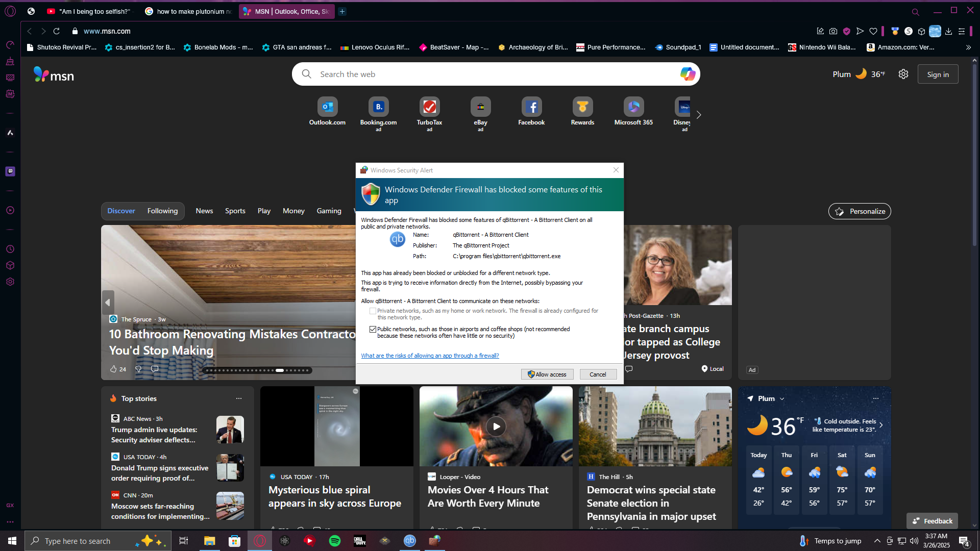Toggle the Public networks checkbox
The width and height of the screenshot is (980, 551).
373,329
